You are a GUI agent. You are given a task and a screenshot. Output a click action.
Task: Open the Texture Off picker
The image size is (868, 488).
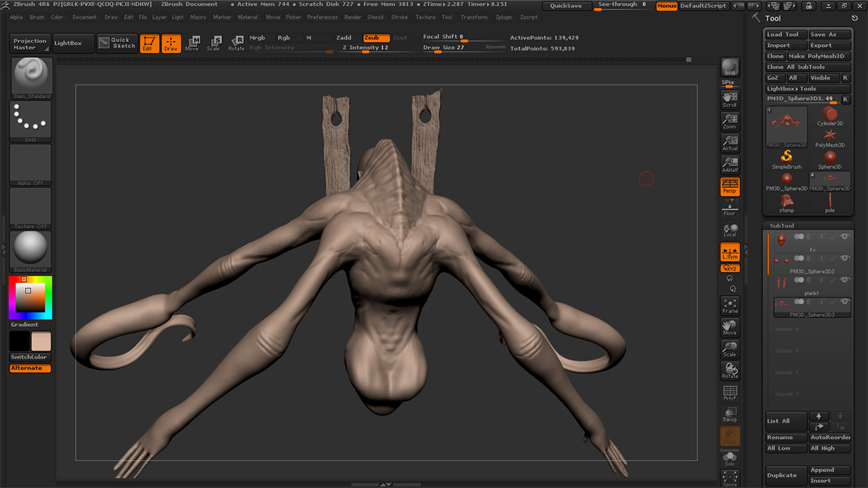pyautogui.click(x=30, y=207)
